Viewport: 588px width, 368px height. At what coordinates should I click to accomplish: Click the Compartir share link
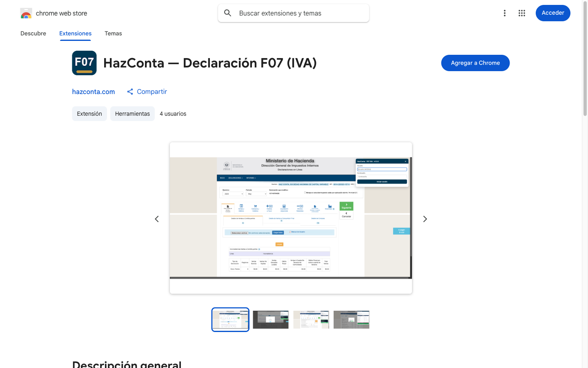click(147, 92)
